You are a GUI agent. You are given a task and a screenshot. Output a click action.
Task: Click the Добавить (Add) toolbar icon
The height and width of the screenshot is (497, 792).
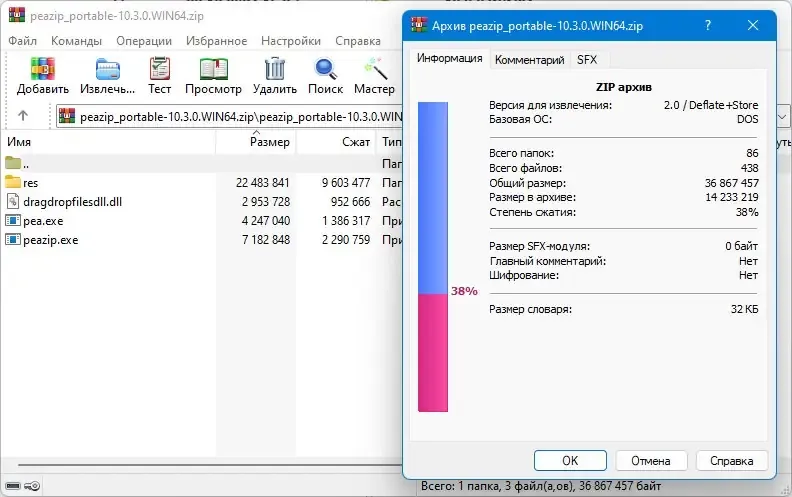[x=42, y=69]
